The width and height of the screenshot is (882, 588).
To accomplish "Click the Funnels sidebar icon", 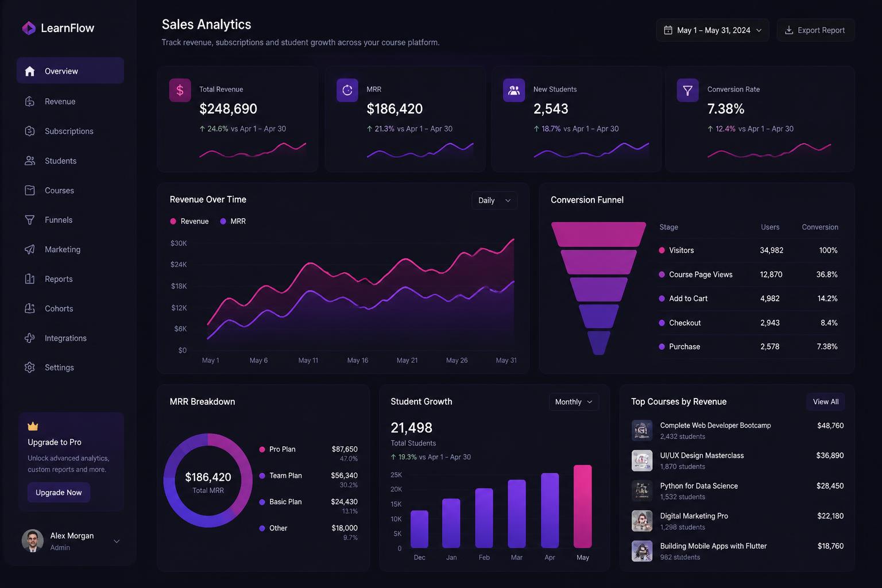I will coord(30,220).
